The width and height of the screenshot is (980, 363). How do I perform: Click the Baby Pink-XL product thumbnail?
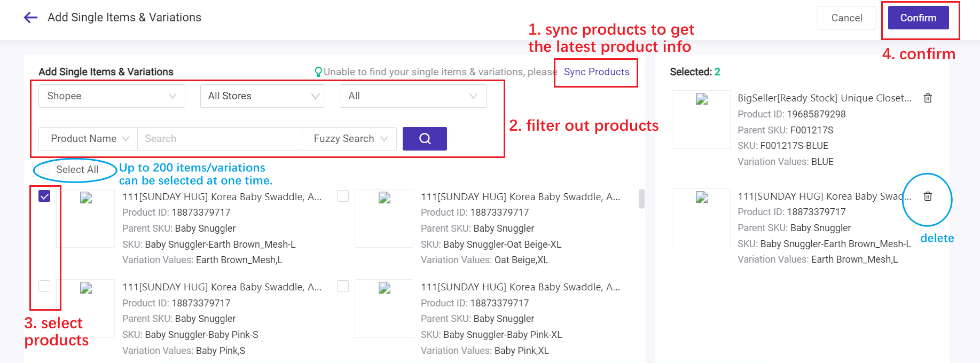(x=384, y=309)
